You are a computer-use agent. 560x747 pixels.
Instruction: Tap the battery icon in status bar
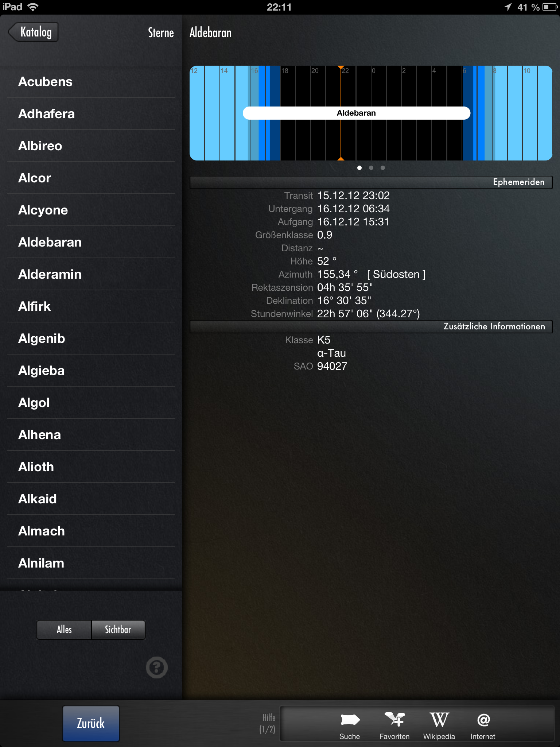549,7
